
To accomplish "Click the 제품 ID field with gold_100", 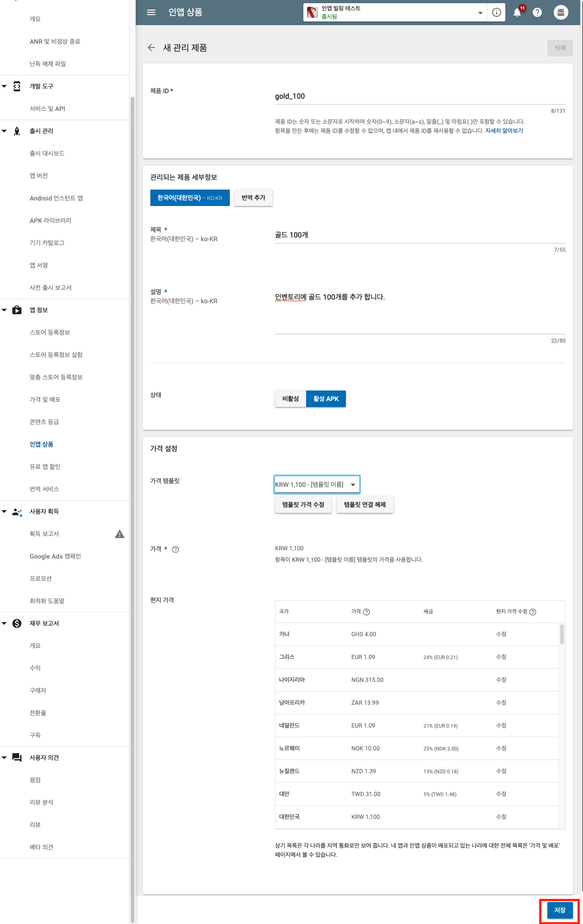I will (420, 96).
